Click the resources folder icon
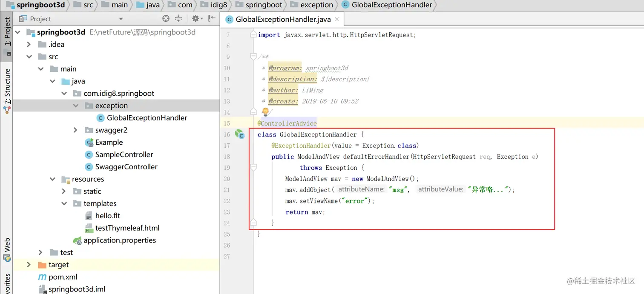This screenshot has height=294, width=644. click(66, 179)
